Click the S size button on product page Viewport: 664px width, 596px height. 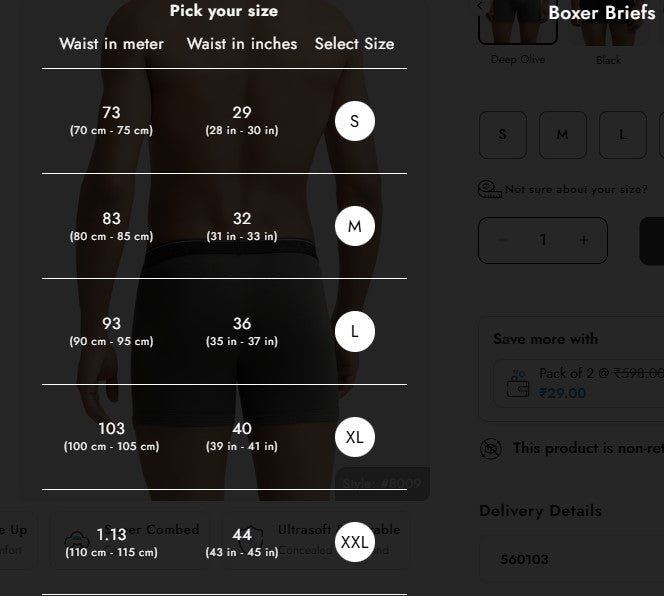(502, 135)
